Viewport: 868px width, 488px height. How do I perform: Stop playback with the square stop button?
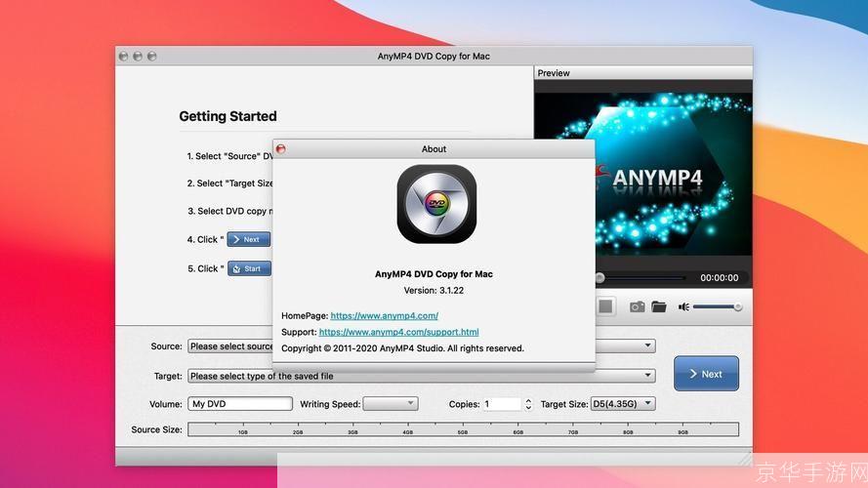pyautogui.click(x=605, y=305)
